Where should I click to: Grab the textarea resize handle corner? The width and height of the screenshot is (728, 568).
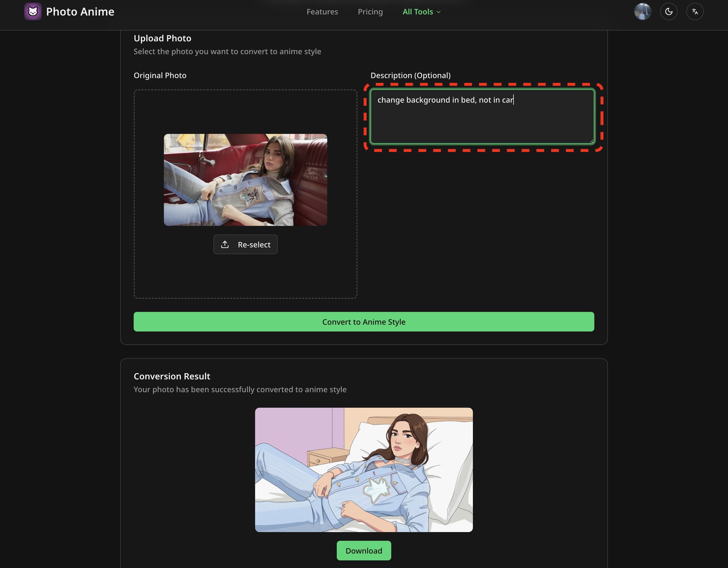coord(591,141)
